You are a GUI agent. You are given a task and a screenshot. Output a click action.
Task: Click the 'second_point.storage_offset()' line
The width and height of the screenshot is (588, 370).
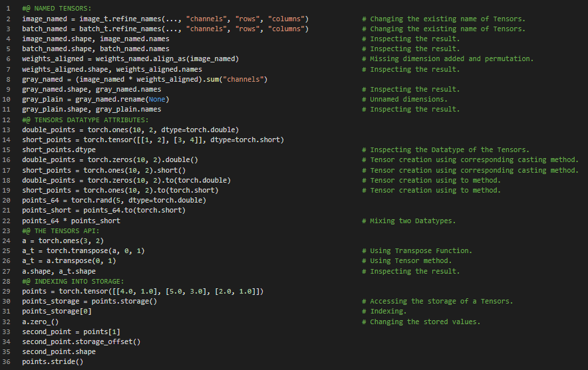[x=81, y=341]
